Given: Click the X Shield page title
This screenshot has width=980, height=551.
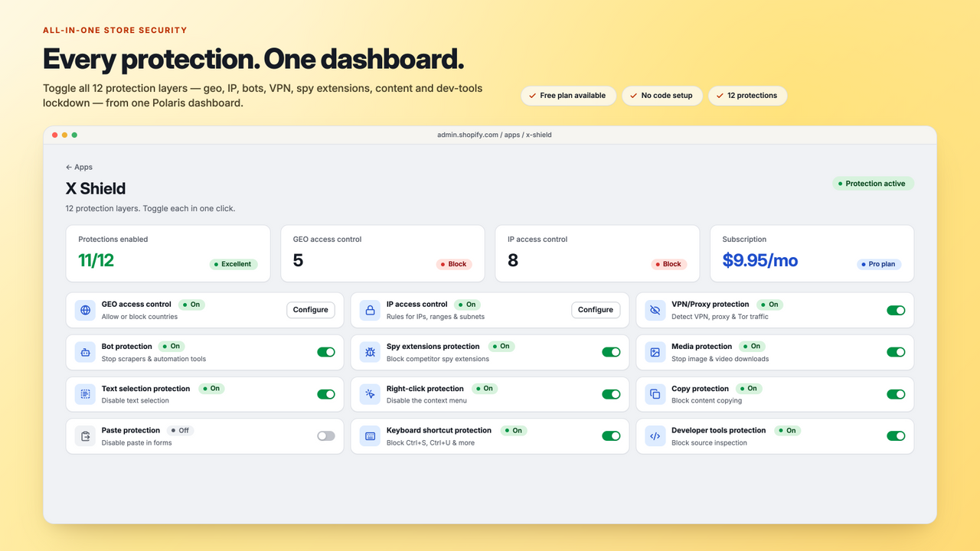Looking at the screenshot, I should tap(96, 188).
